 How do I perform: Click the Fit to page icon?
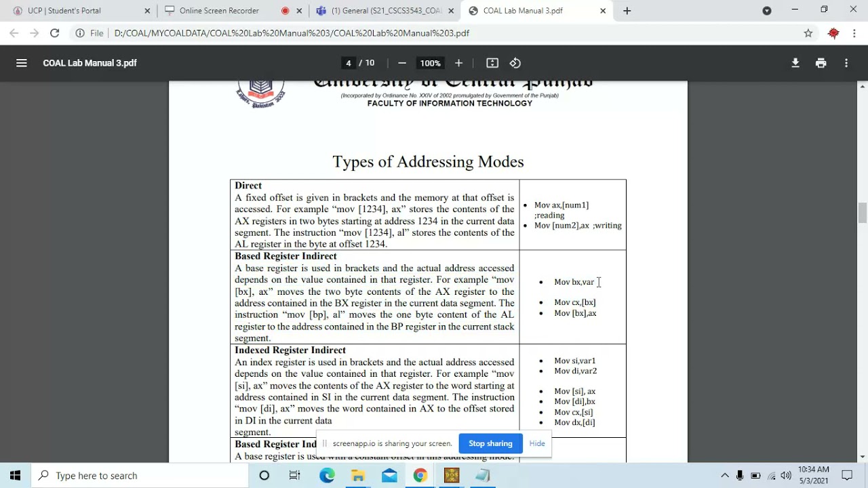(492, 63)
